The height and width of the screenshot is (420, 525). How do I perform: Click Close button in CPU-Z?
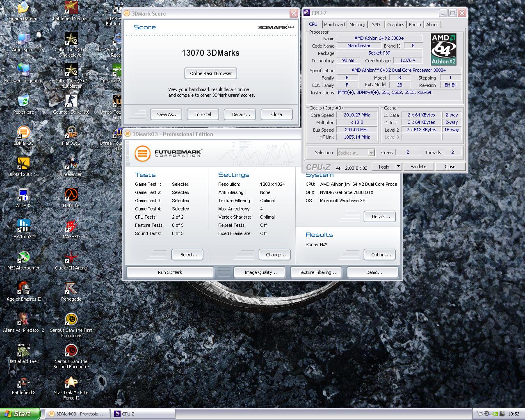[x=450, y=167]
